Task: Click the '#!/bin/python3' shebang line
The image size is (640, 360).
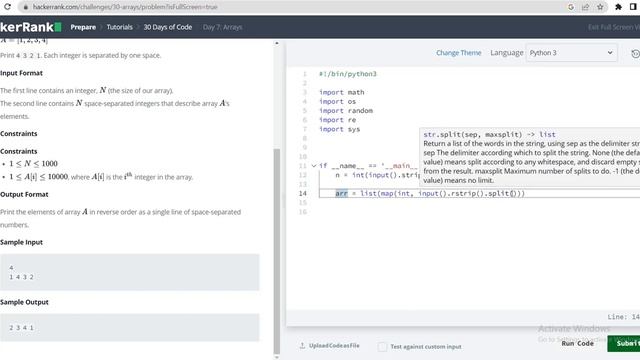Action: click(x=348, y=74)
